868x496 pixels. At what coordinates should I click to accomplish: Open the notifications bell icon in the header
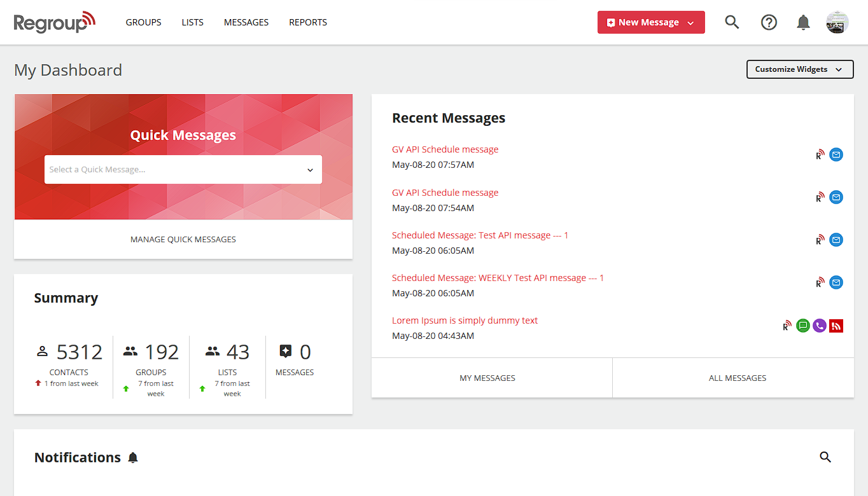pyautogui.click(x=803, y=22)
